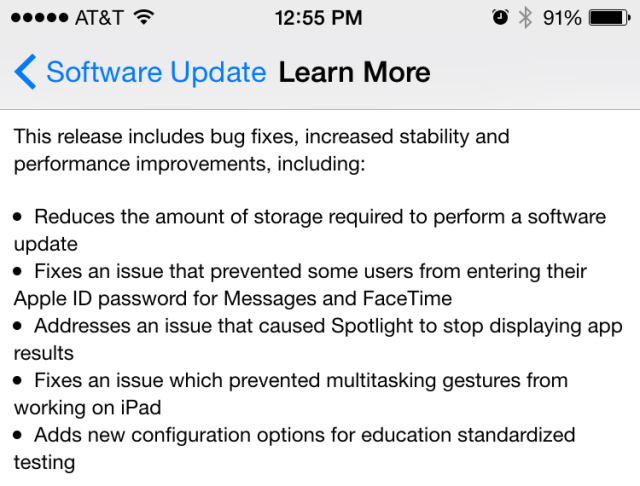Tap the Apple ID password fix bullet

[300, 284]
